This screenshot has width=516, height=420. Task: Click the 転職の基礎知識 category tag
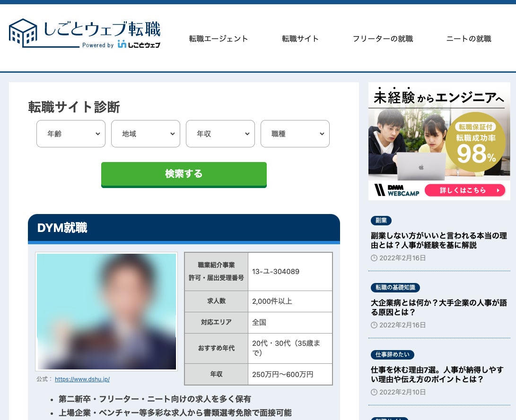pyautogui.click(x=395, y=288)
